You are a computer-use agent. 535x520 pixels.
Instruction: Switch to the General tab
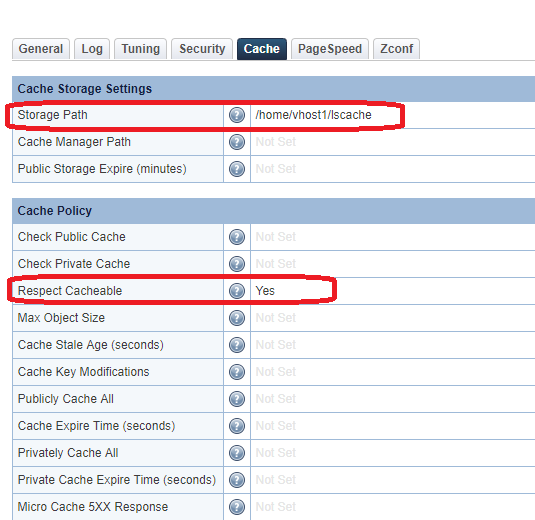[x=41, y=49]
